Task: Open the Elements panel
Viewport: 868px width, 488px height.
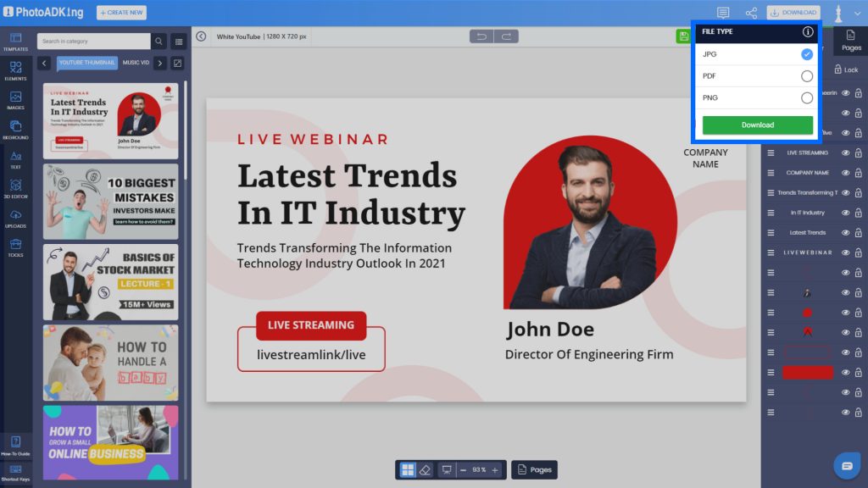Action: point(15,71)
